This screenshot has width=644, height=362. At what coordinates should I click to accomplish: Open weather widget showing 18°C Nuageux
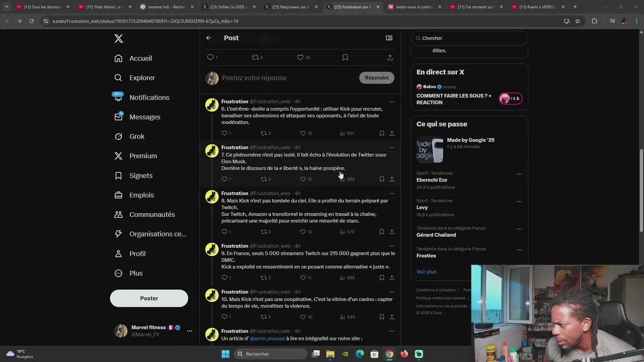[20, 354]
